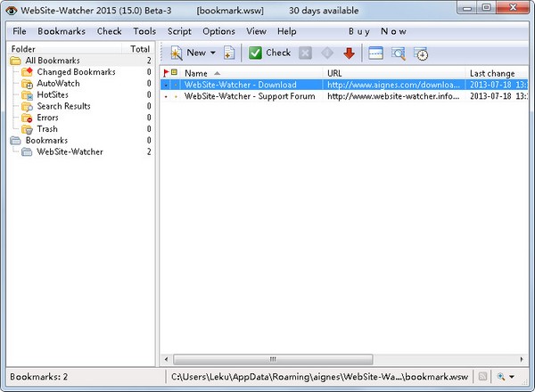The width and height of the screenshot is (535, 392).
Task: Click the magnifier search toolbar icon
Action: click(x=399, y=53)
